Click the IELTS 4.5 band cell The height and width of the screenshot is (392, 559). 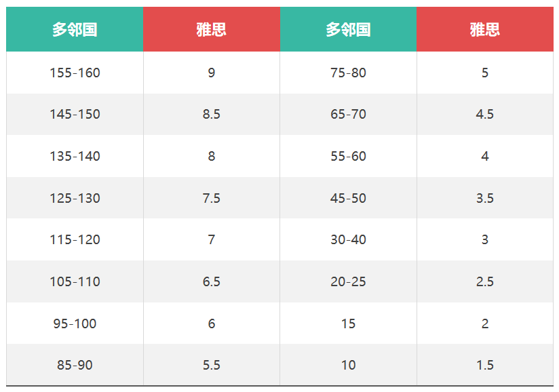[485, 114]
